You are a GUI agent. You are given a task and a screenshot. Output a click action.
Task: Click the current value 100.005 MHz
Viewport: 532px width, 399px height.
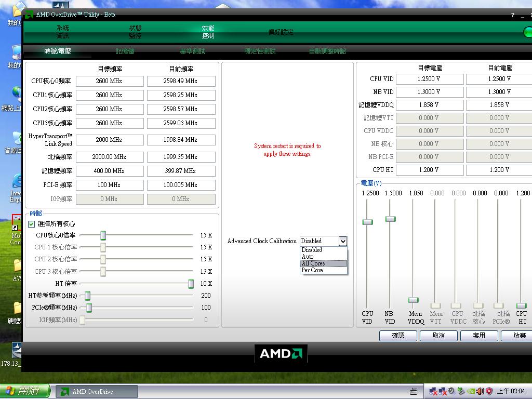pos(181,185)
